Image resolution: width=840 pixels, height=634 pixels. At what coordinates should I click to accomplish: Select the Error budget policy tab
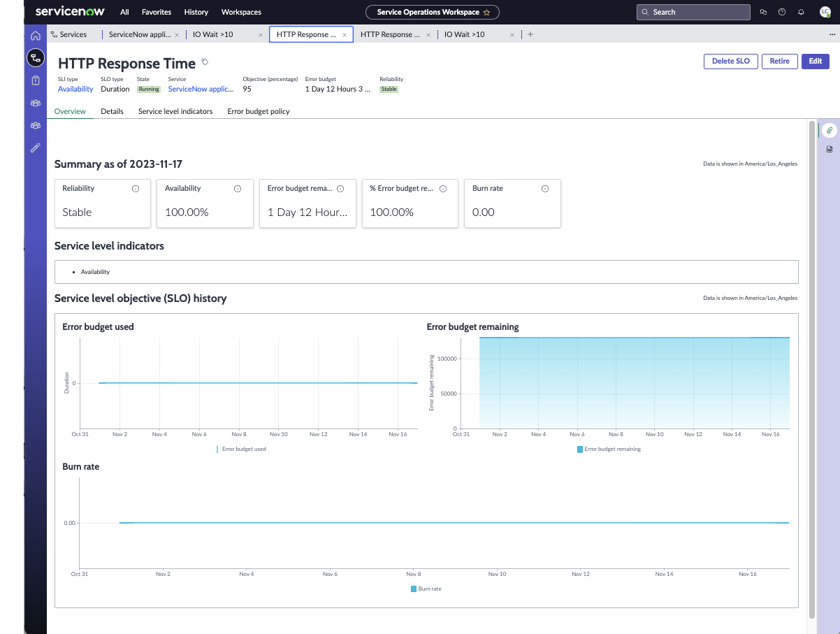click(x=259, y=111)
